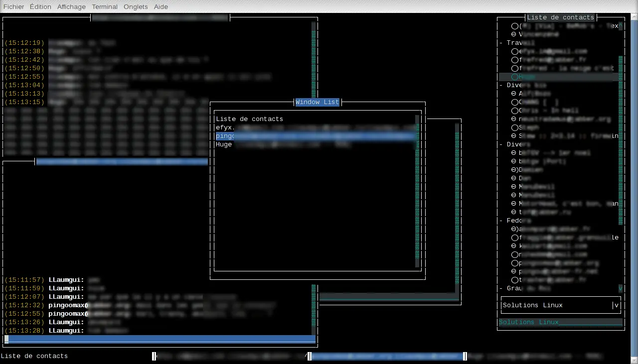Click the Window List title label
This screenshot has width=638, height=364.
point(318,102)
